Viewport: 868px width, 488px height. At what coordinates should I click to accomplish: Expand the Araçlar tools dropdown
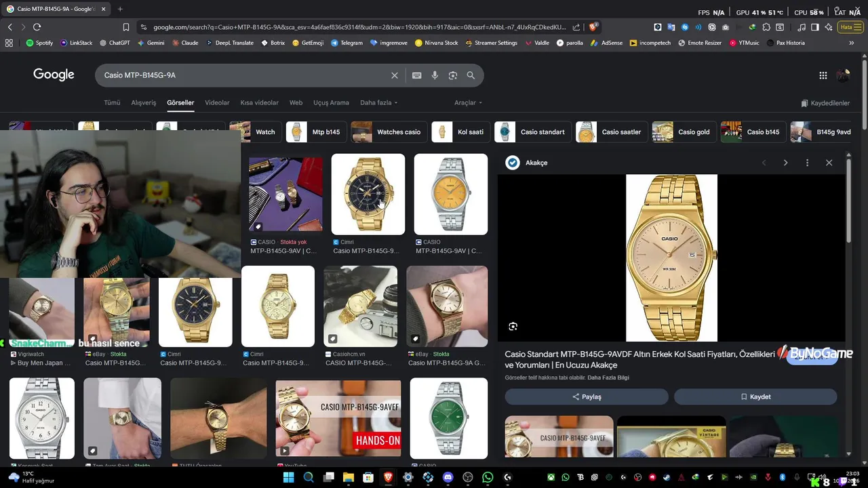(468, 103)
